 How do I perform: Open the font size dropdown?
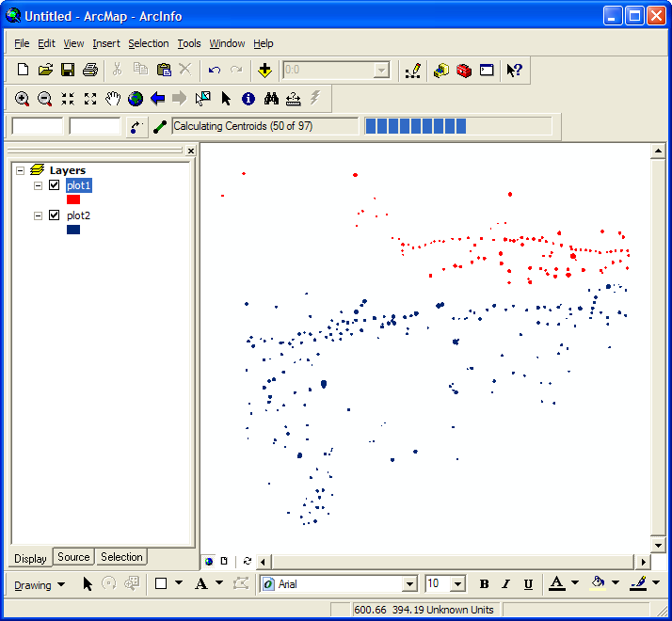(457, 584)
